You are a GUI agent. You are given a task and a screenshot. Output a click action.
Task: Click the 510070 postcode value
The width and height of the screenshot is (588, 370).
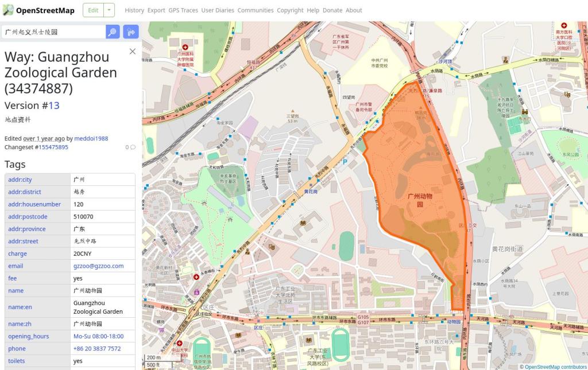(83, 217)
